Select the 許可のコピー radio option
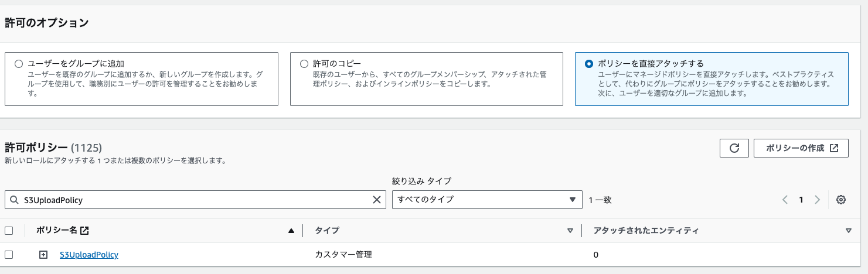Image resolution: width=868 pixels, height=274 pixels. 304,63
